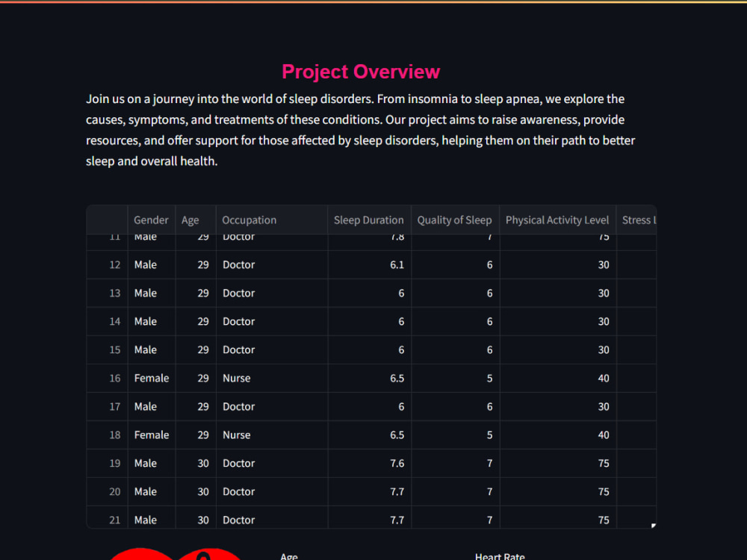Click sleep duration 6 in row 15
Image resolution: width=747 pixels, height=560 pixels.
tap(369, 350)
